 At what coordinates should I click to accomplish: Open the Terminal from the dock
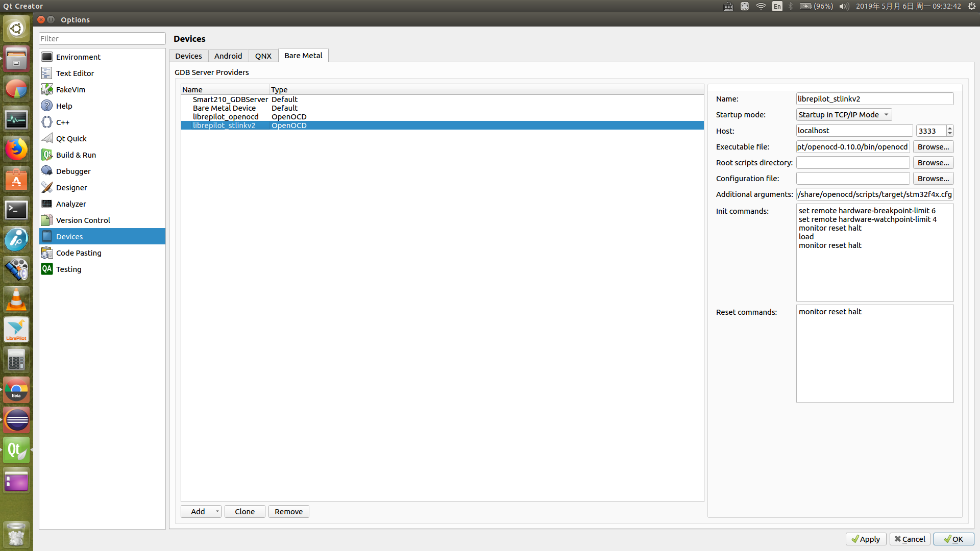16,210
